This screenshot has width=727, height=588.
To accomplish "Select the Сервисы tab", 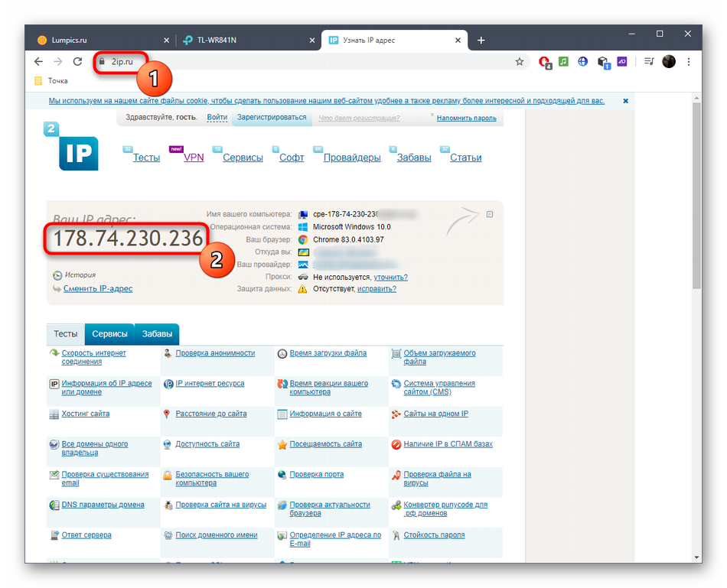I will point(109,334).
